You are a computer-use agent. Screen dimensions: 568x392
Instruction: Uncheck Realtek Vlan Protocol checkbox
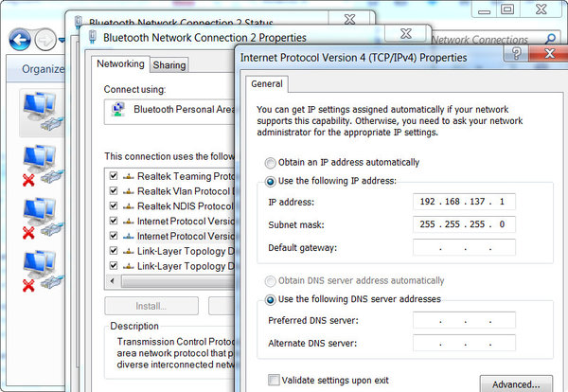[x=114, y=191]
